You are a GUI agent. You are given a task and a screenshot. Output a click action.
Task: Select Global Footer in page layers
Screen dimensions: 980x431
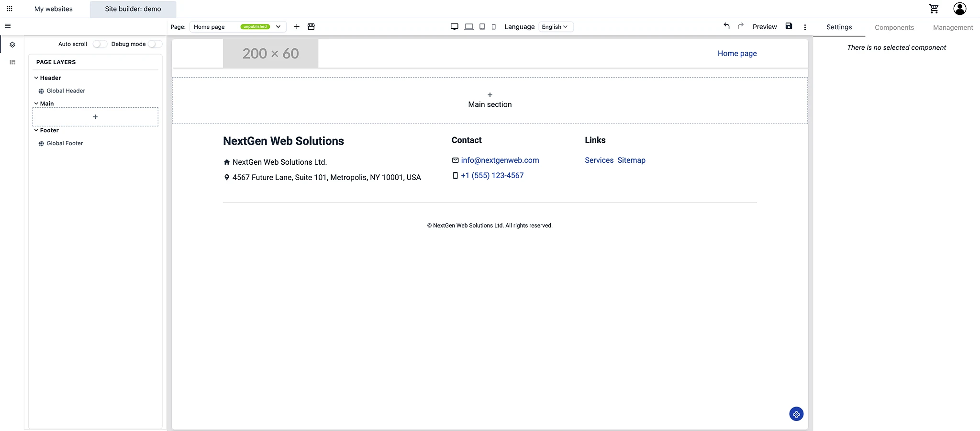coord(65,143)
